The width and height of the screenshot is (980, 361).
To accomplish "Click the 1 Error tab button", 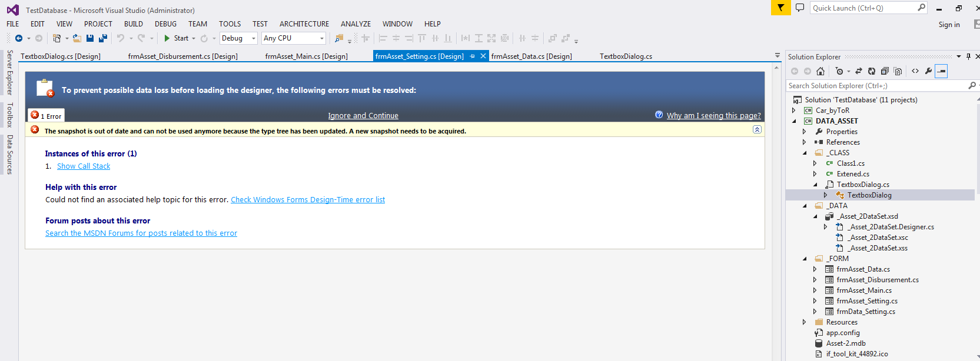I will point(46,115).
